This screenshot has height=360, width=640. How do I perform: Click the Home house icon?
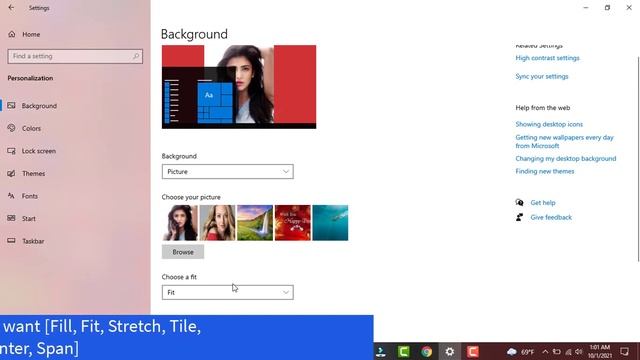[11, 34]
